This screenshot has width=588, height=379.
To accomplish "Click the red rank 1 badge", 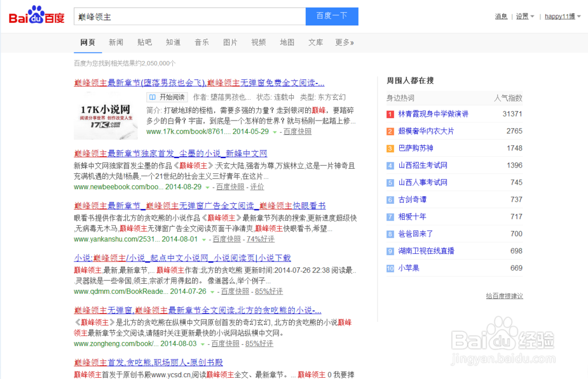I will point(390,114).
